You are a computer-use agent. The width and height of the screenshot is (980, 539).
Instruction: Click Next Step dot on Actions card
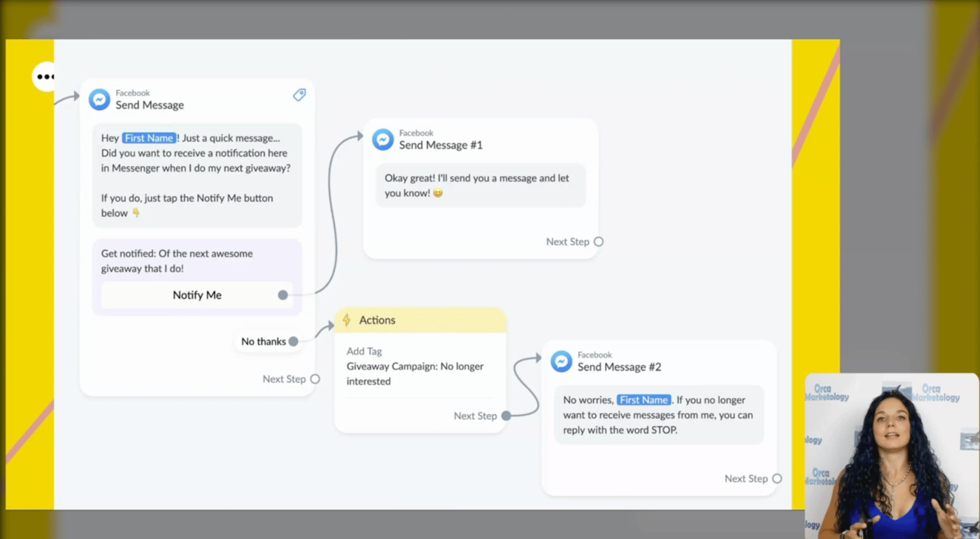(x=506, y=416)
